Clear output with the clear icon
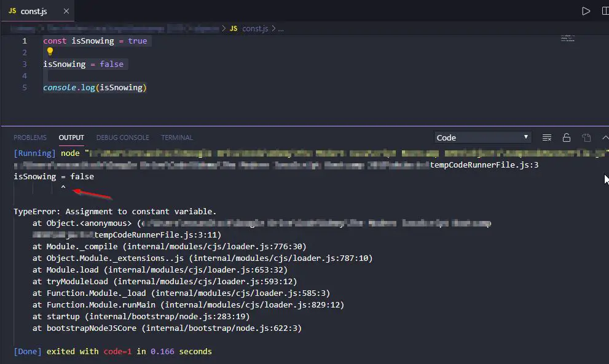Screen dimensions: 609x364 [547, 137]
